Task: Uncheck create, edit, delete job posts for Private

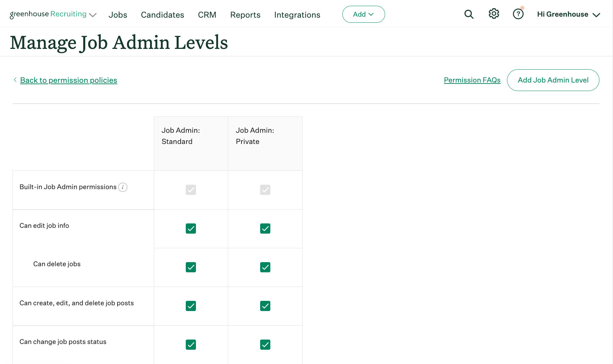Action: click(265, 306)
